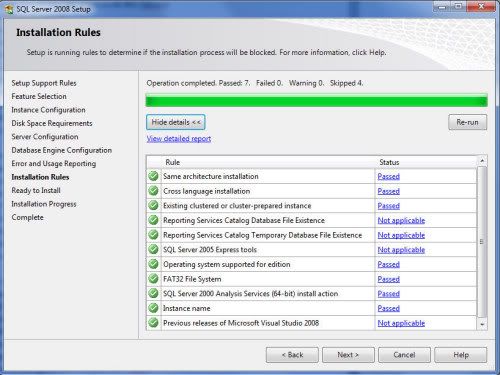
Task: Open Not applicable link for Catalog Temporary Database File
Action: pos(401,235)
